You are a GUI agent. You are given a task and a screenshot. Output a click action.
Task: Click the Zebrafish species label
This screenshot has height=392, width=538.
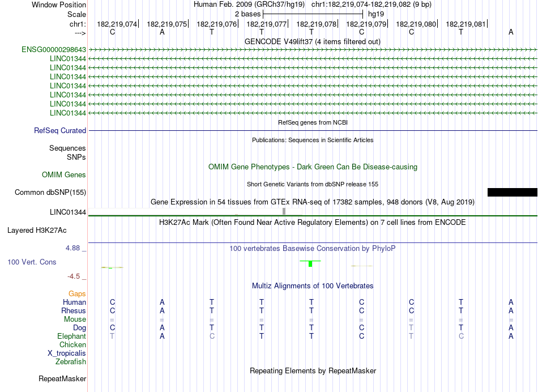(x=71, y=362)
